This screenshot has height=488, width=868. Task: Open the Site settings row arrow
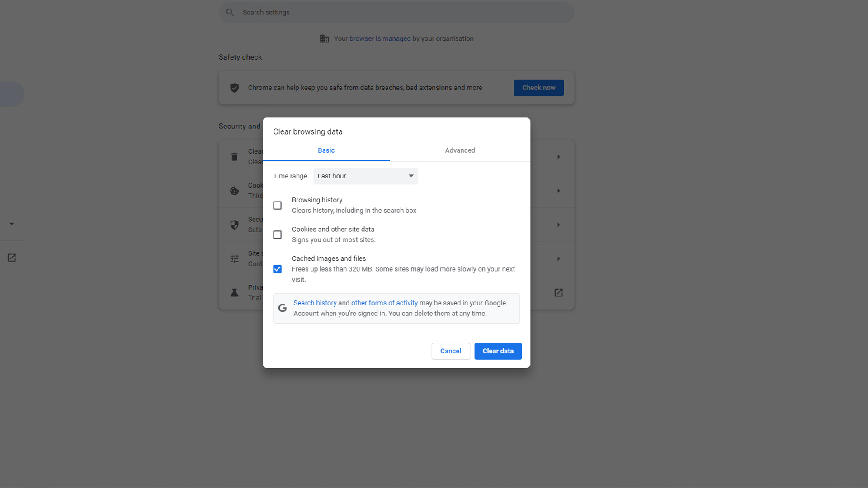pos(558,259)
